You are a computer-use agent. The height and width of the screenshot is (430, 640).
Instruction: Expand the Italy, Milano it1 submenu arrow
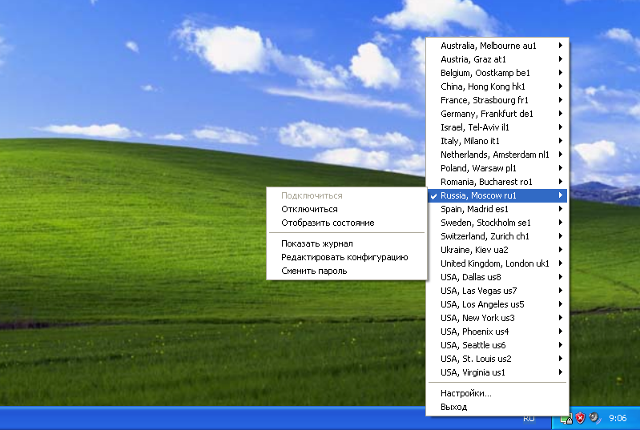(560, 141)
